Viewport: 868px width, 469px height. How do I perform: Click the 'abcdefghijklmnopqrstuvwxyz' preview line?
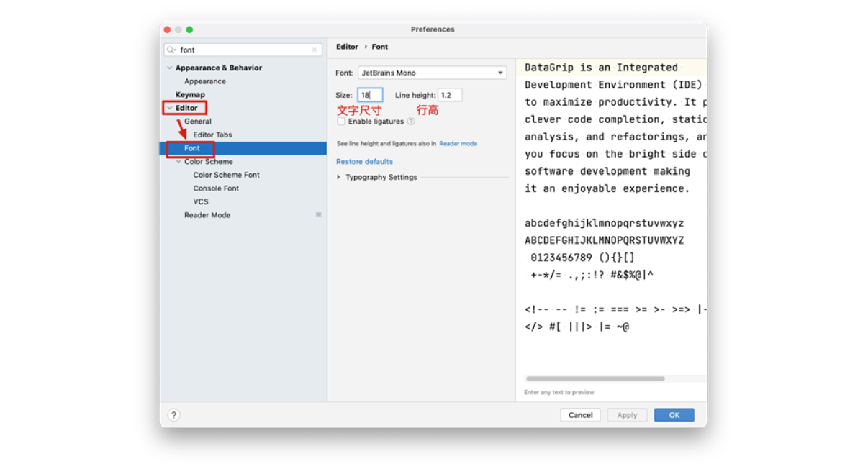click(x=605, y=224)
